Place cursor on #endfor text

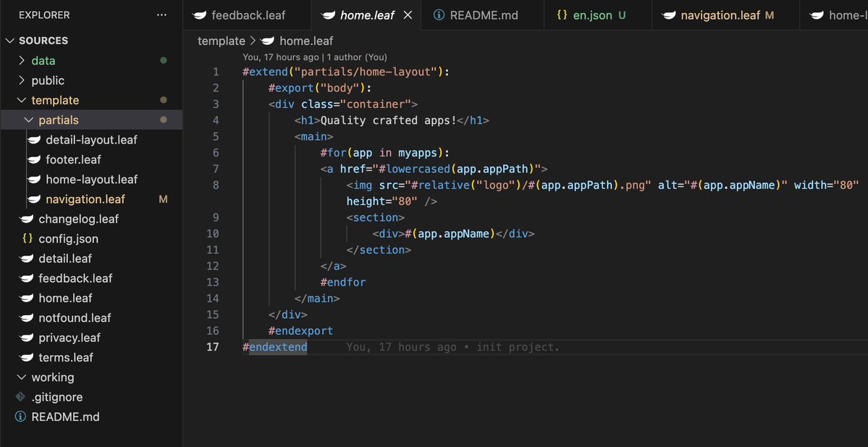coord(343,283)
